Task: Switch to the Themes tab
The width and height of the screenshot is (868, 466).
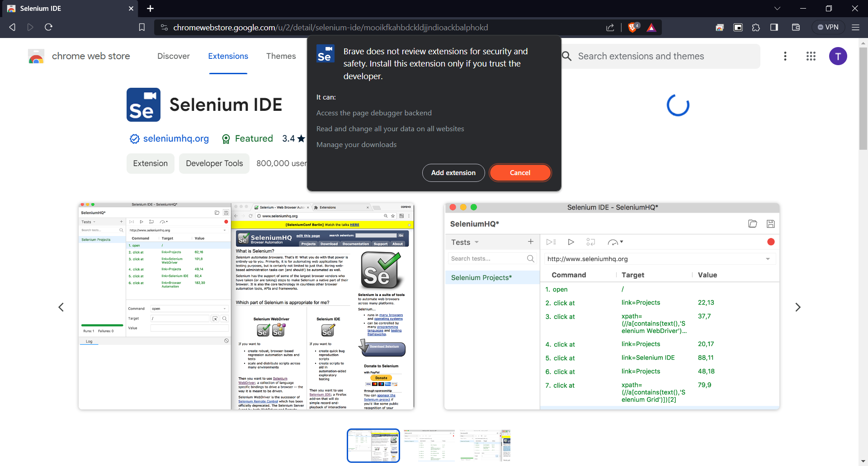Action: (281, 56)
